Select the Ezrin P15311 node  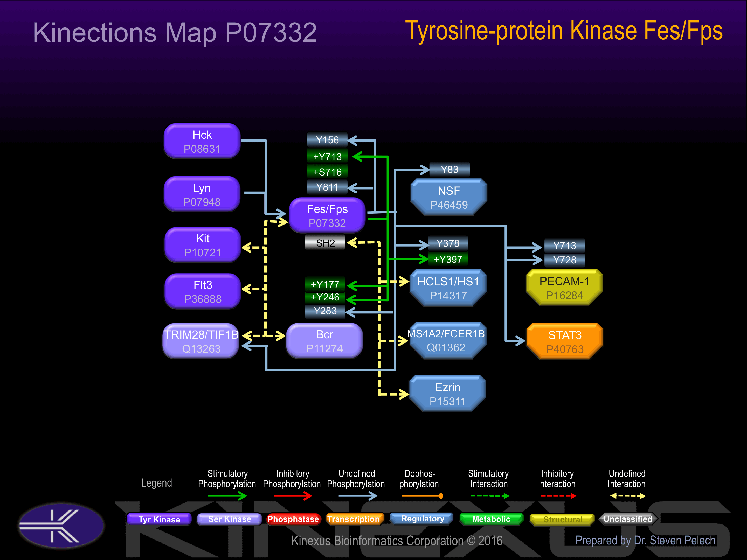coord(447,394)
